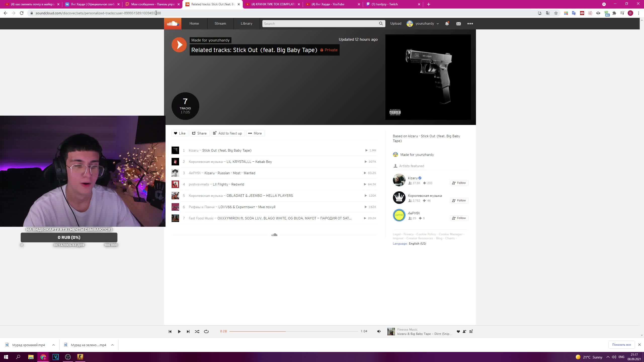Open File Explorer from taskbar
The image size is (644, 362).
tap(31, 357)
